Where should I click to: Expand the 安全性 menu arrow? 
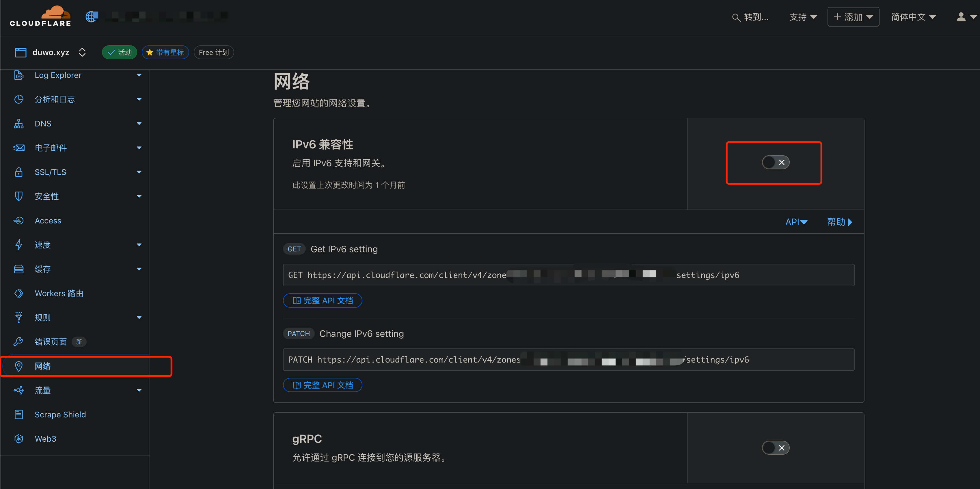pyautogui.click(x=139, y=196)
